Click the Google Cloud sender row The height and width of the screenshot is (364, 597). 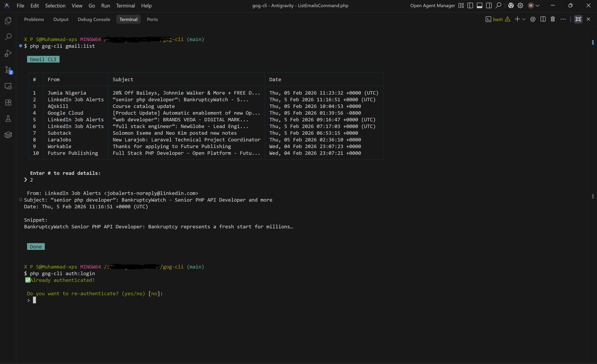pos(65,113)
